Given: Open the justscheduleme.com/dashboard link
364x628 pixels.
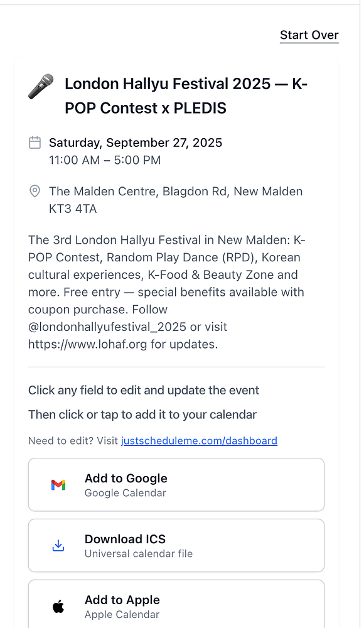Looking at the screenshot, I should coord(199,440).
